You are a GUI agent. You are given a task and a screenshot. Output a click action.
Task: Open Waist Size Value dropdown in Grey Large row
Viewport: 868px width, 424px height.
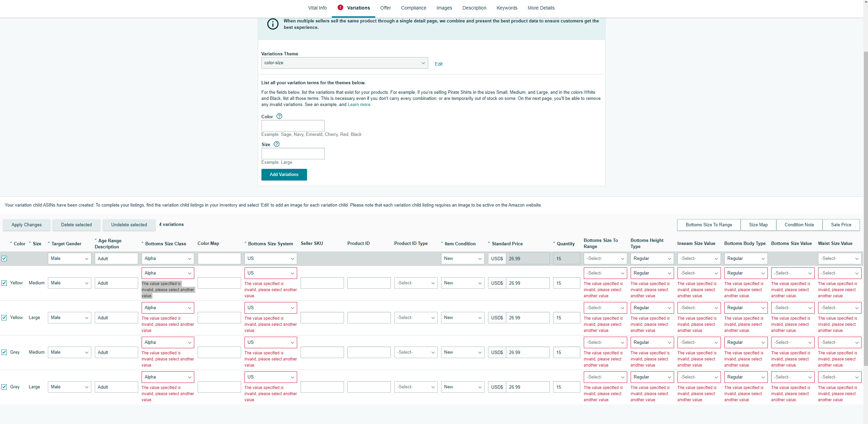point(839,377)
